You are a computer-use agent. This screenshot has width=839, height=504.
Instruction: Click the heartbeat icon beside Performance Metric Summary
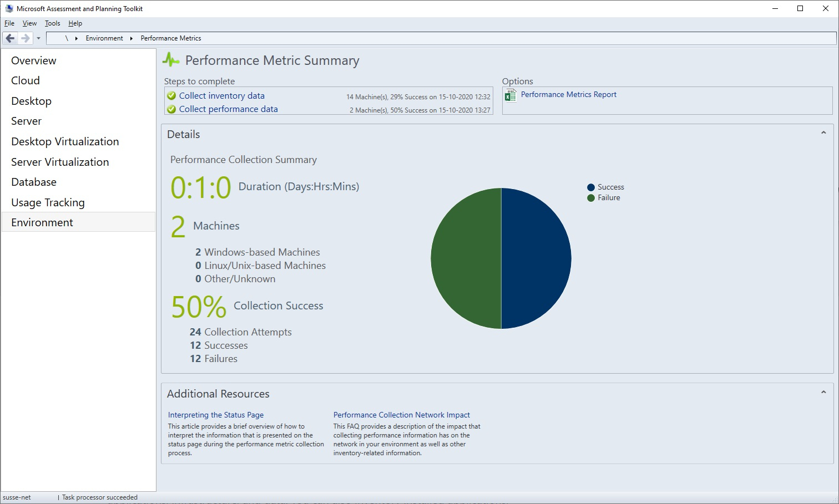171,59
